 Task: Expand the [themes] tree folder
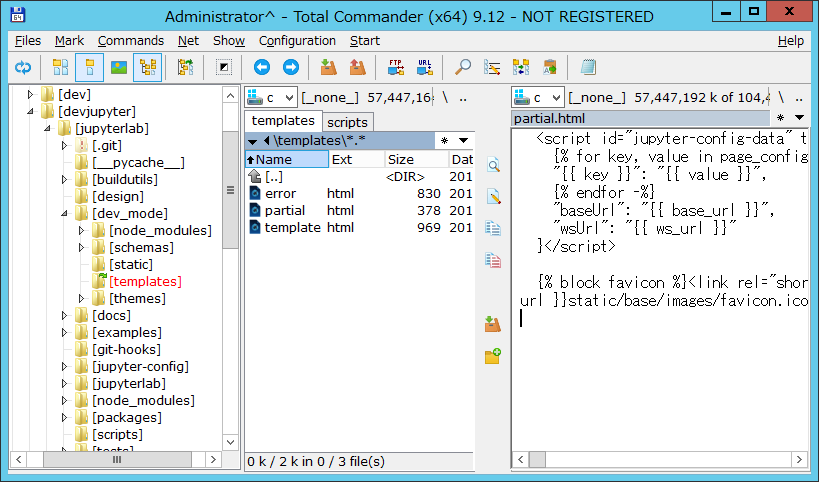point(81,298)
